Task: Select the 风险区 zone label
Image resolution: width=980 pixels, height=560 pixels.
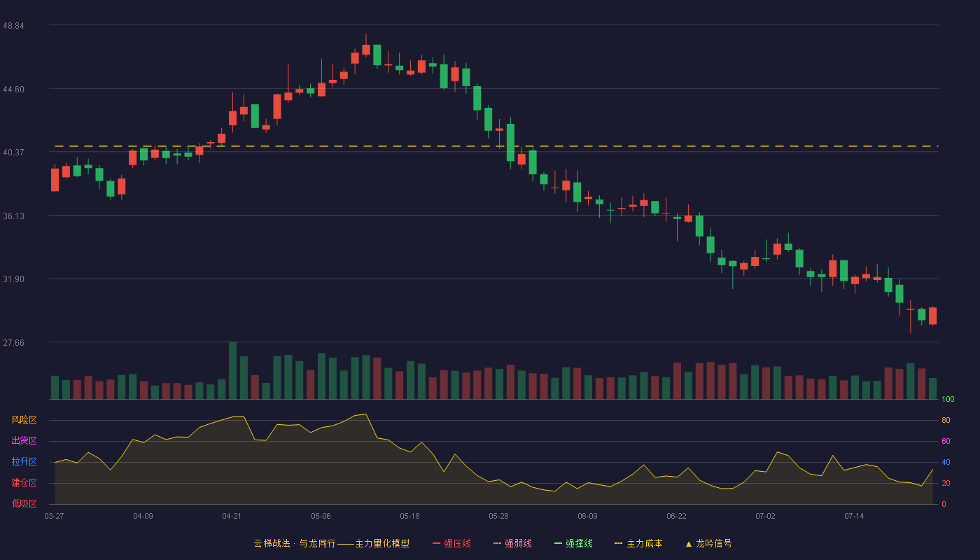Action: [x=24, y=420]
